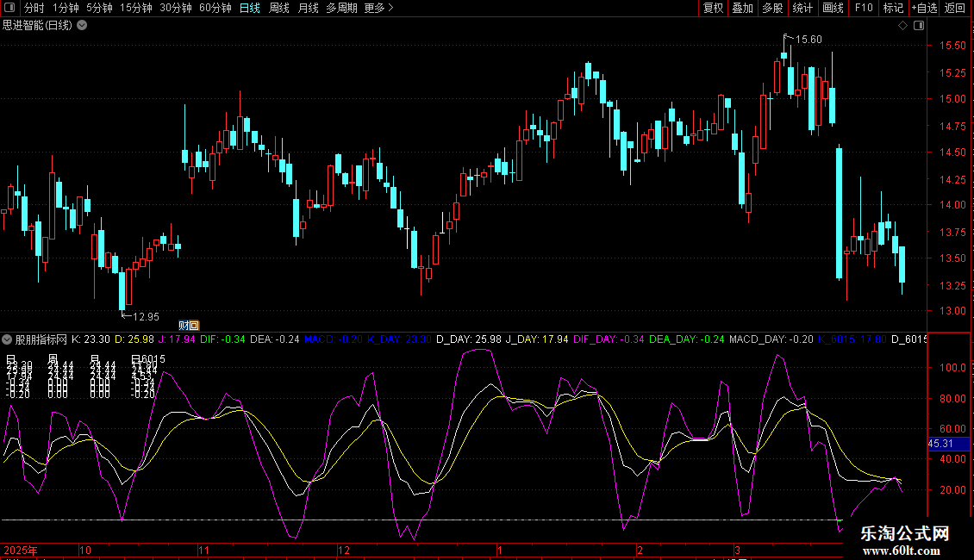Viewport: 974px width, 560px height.
Task: Click the 12.95 low price label
Action: click(x=146, y=317)
